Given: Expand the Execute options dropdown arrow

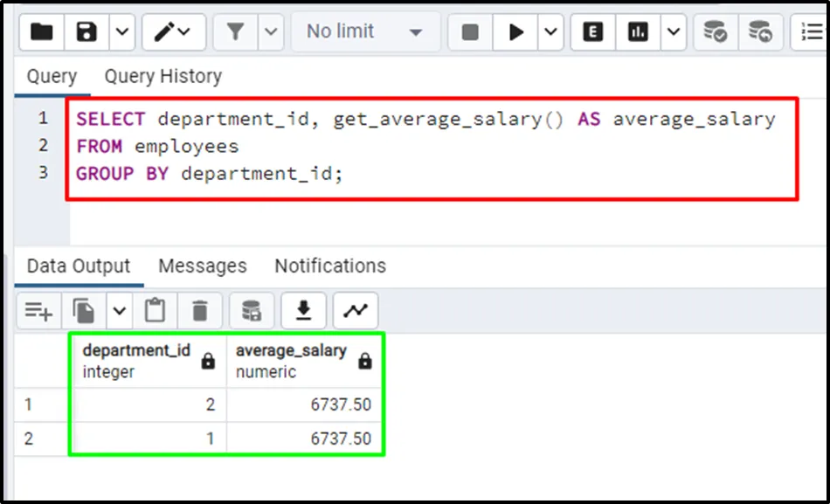Looking at the screenshot, I should tap(550, 32).
